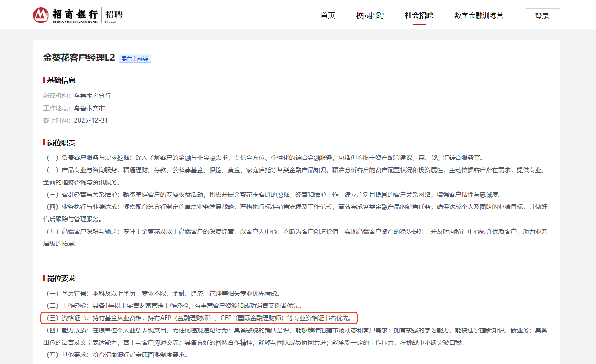
Task: Click requirement line (二)工作经验
Action: point(173,306)
